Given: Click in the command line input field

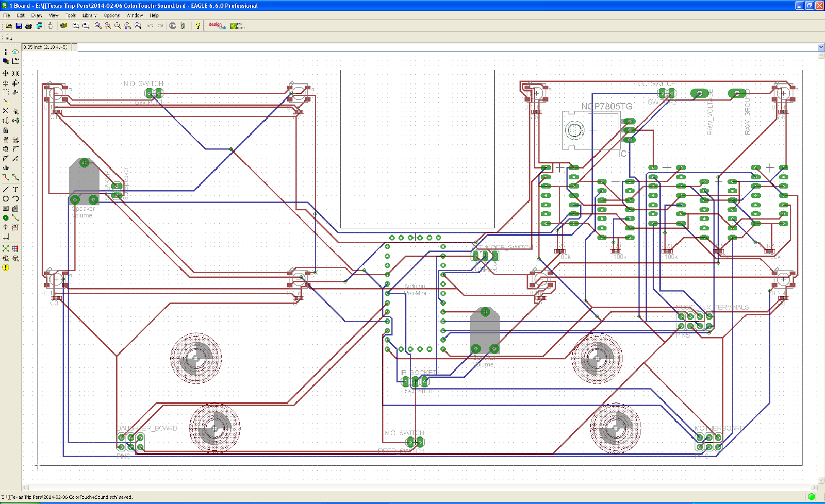Looking at the screenshot, I should [x=448, y=47].
